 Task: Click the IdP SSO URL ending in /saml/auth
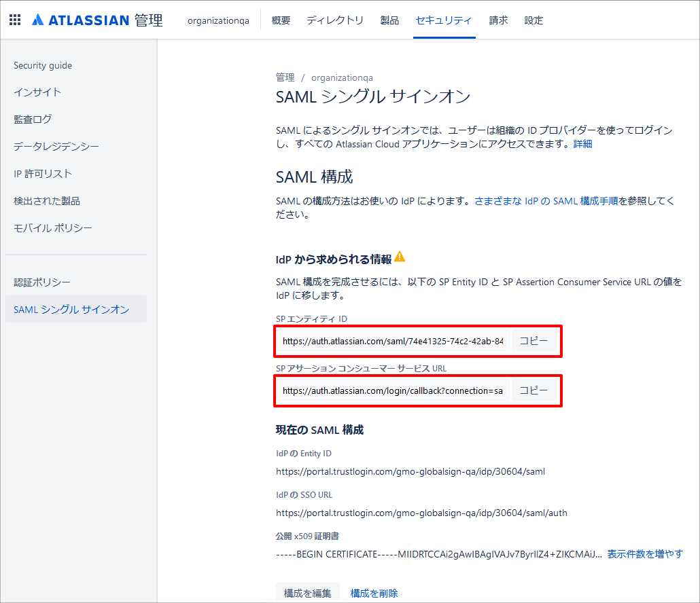click(x=421, y=513)
